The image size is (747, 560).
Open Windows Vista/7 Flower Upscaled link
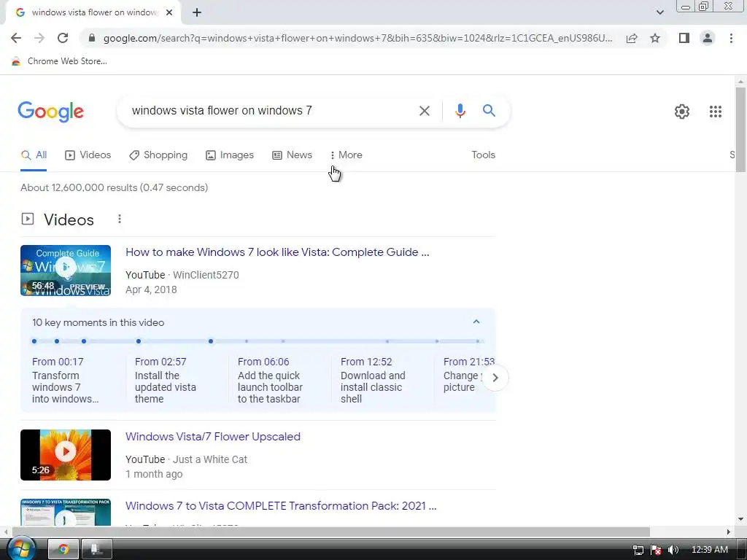[x=213, y=437]
